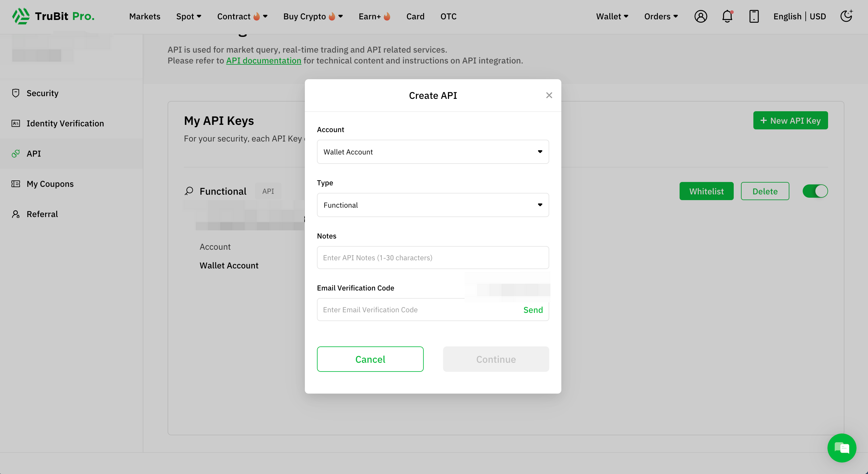Click the TruBit Pro logo icon
Image resolution: width=868 pixels, height=474 pixels.
tap(21, 16)
